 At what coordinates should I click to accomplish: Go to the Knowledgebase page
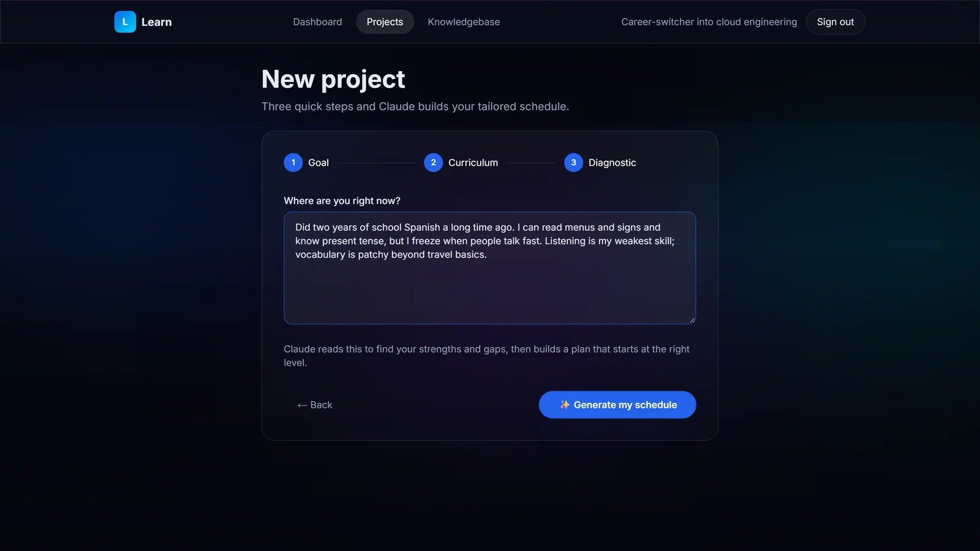coord(464,22)
